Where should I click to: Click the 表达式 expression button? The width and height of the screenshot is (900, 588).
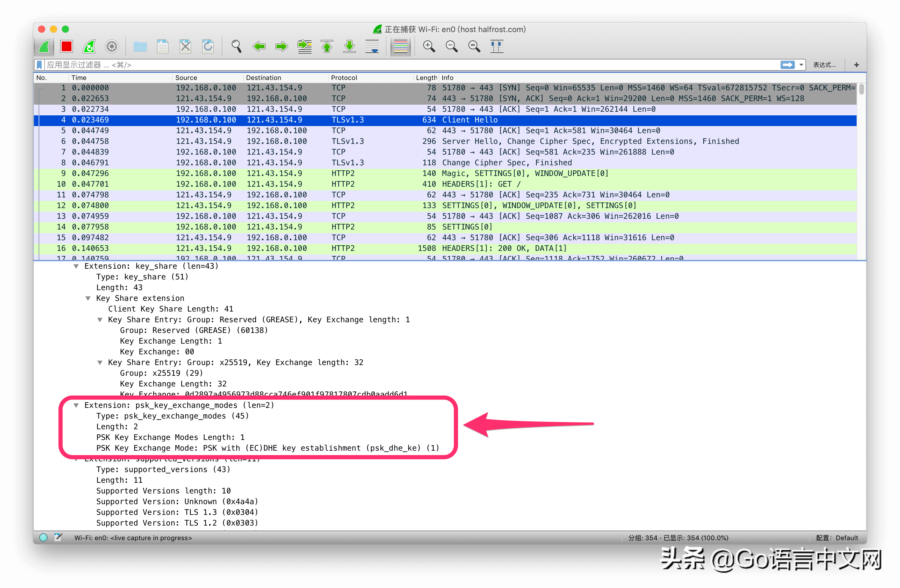824,65
